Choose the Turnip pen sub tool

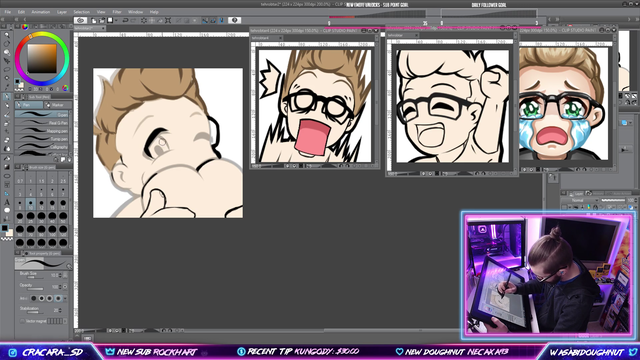42,139
